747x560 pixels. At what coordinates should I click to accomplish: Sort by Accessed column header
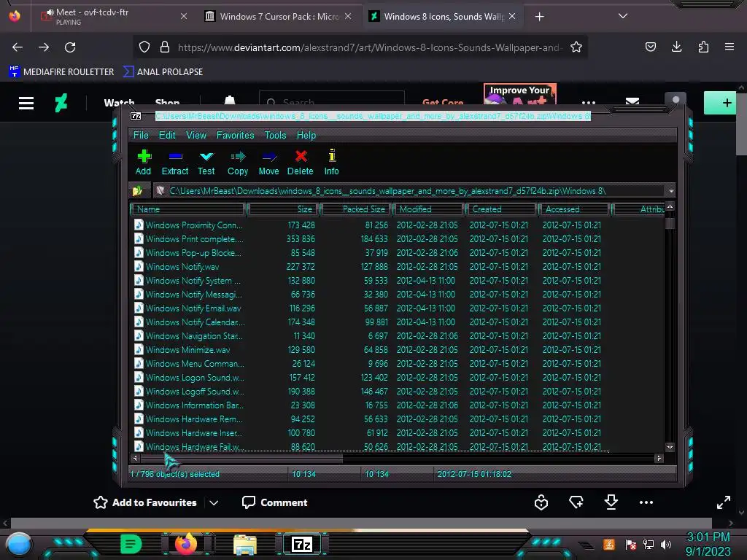coord(575,209)
